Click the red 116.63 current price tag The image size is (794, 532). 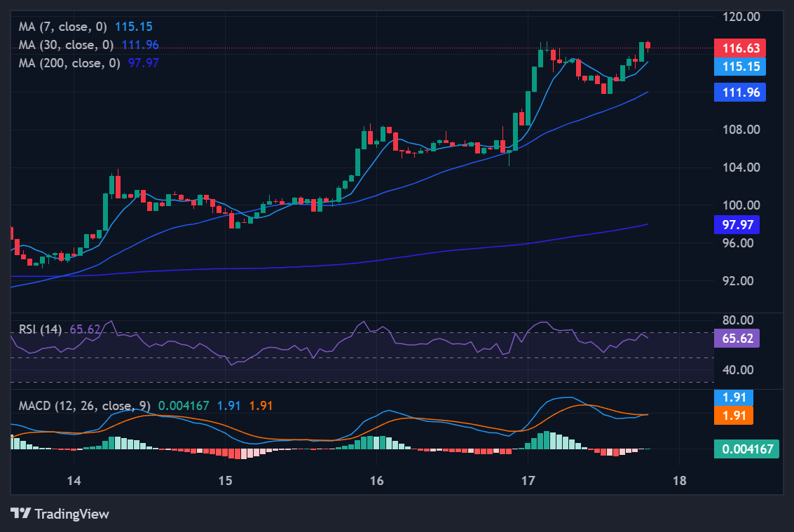739,48
